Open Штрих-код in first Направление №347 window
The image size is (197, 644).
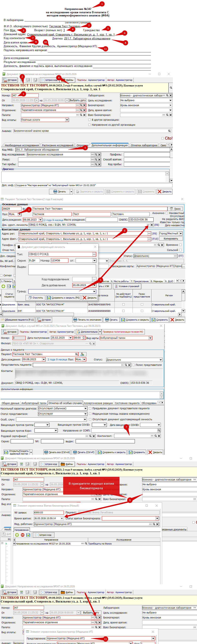tap(49, 80)
